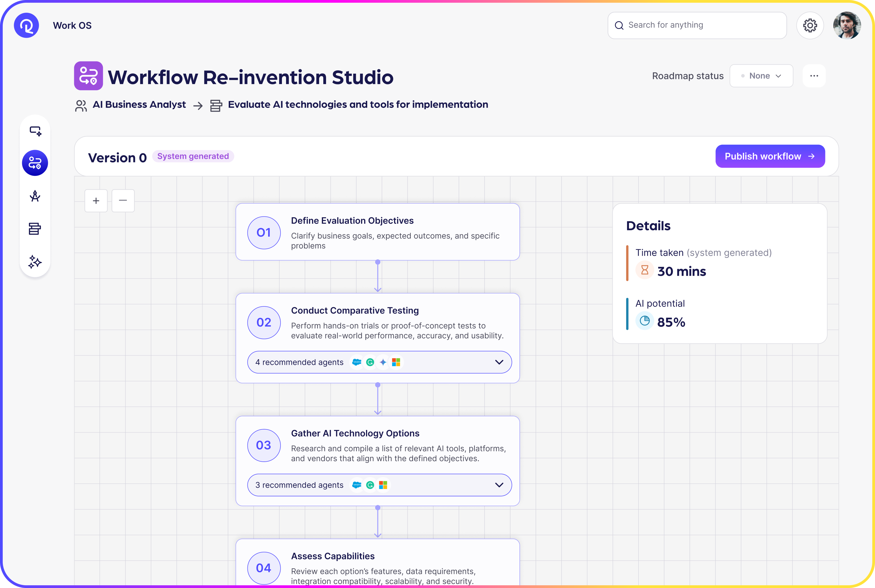
Task: Expand the 3 recommended agents list
Action: click(499, 485)
